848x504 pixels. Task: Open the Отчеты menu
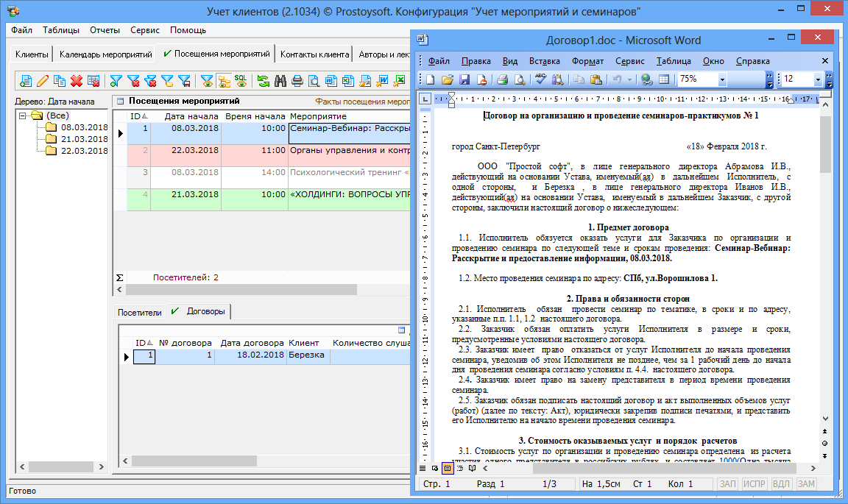(105, 30)
